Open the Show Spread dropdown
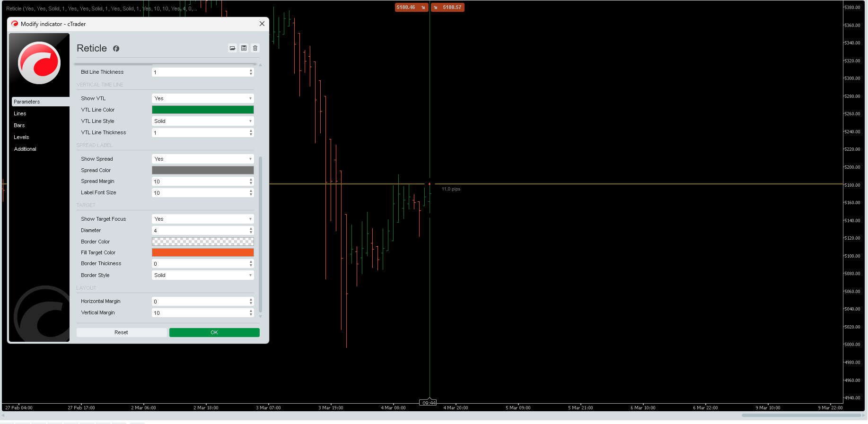Screen dimensions: 868x424 (202, 159)
